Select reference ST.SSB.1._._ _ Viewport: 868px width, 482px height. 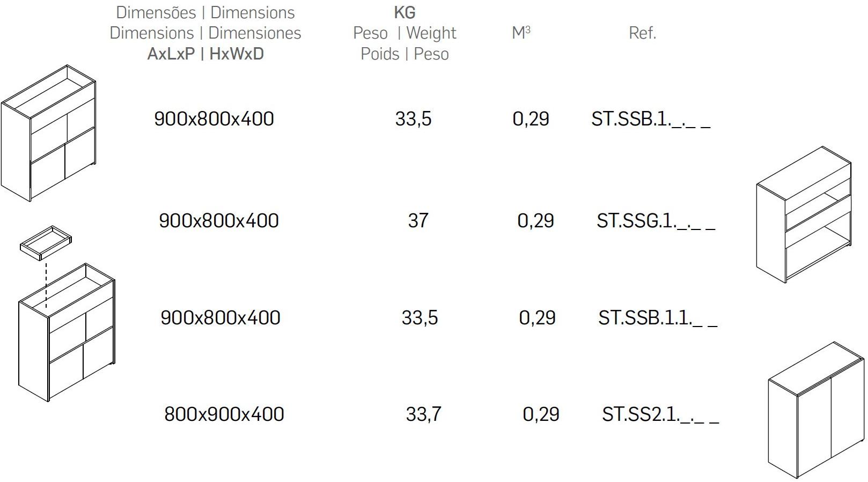tap(650, 119)
